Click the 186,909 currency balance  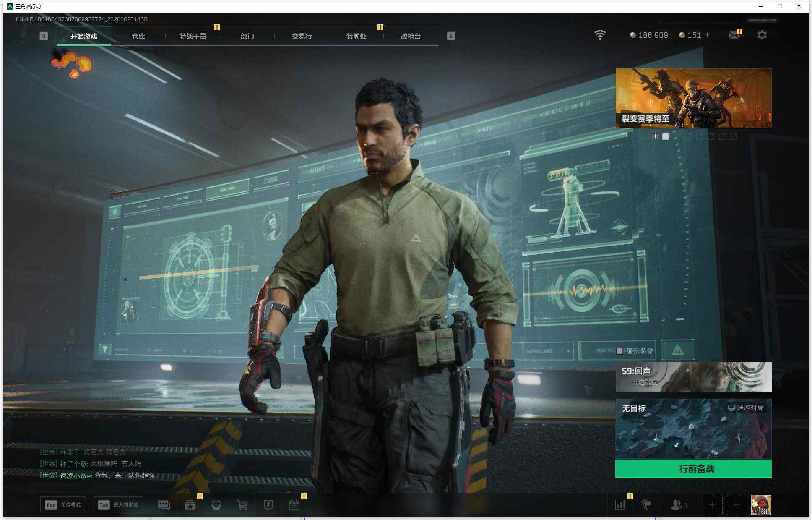(x=653, y=35)
